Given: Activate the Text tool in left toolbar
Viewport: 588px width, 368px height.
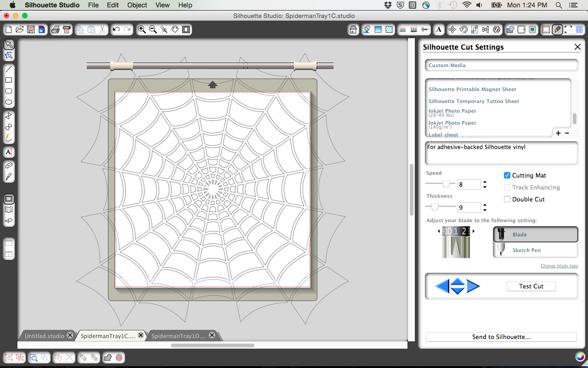Looking at the screenshot, I should 9,152.
